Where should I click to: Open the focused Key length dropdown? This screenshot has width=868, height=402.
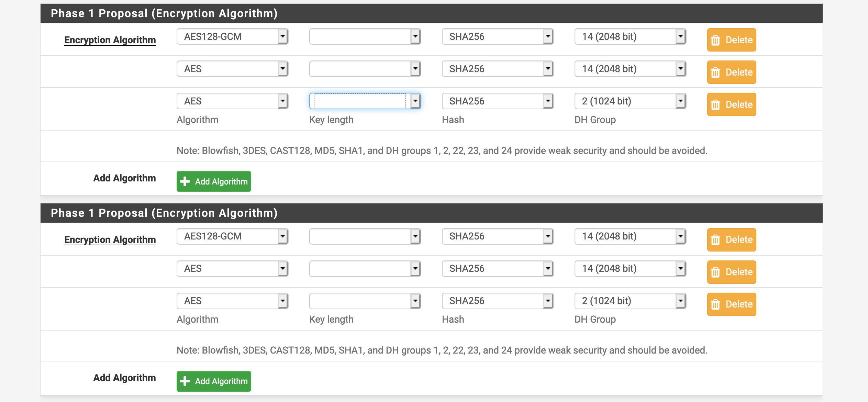pos(365,101)
